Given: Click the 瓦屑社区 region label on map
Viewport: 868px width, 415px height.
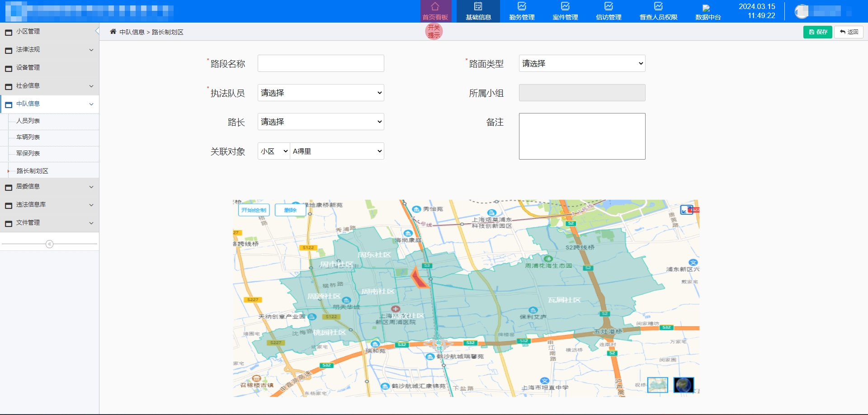Looking at the screenshot, I should (x=564, y=300).
